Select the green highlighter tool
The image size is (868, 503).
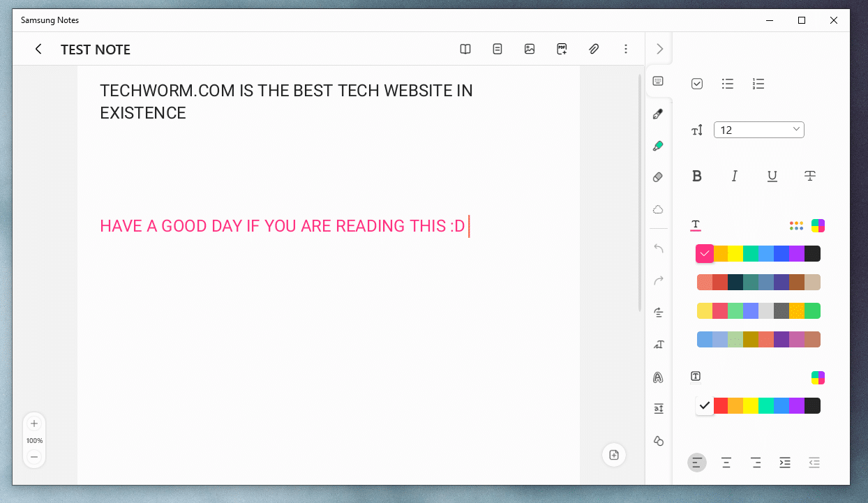(658, 146)
